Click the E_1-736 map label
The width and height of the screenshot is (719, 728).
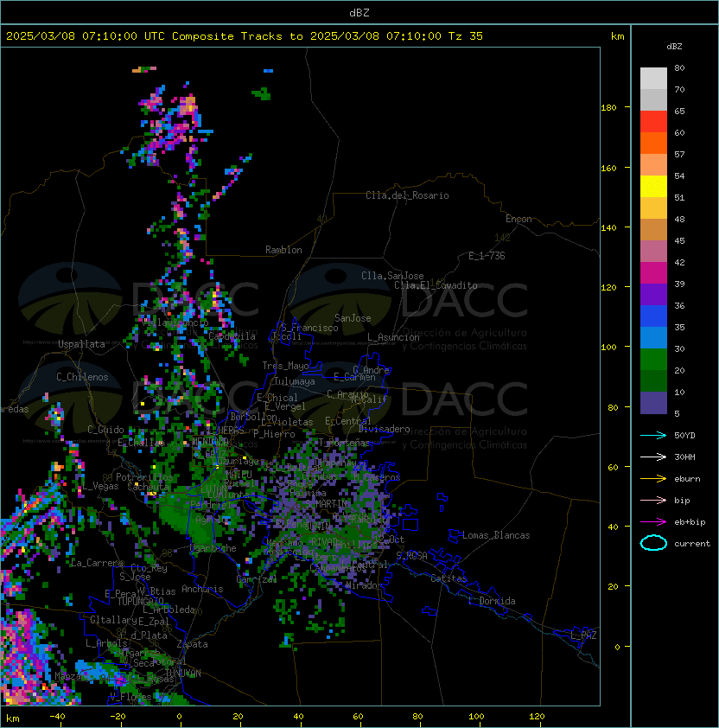pos(487,256)
